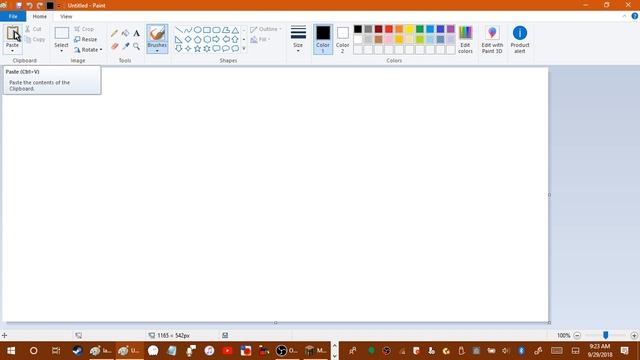Pick the Right triangle shape
This screenshot has height=360, width=640.
point(179,40)
